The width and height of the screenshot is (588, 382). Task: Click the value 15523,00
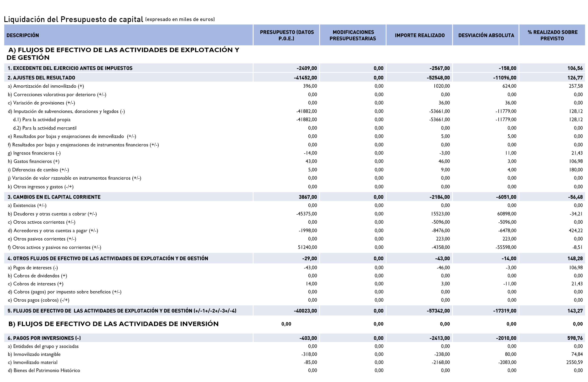tap(440, 214)
